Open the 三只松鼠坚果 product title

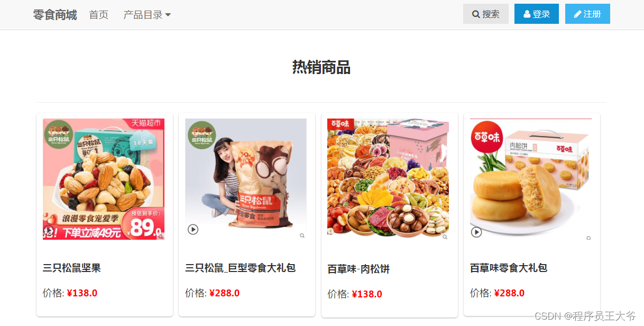click(72, 268)
